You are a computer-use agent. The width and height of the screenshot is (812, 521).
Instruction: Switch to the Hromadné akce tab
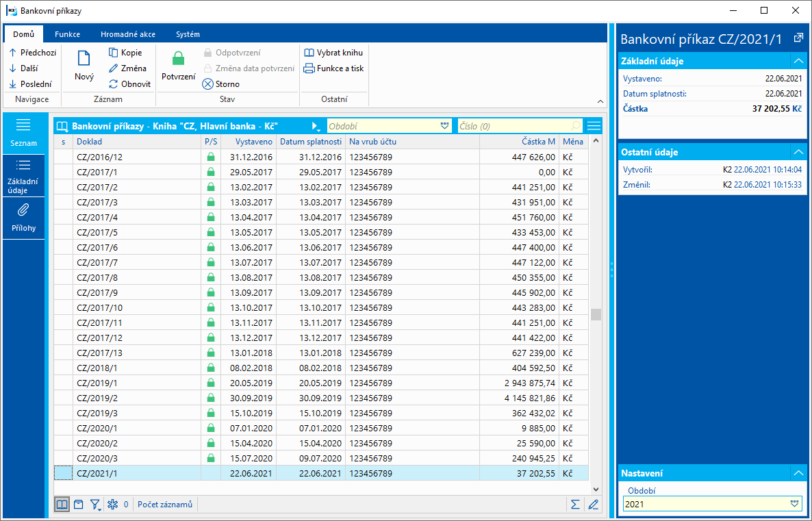127,34
